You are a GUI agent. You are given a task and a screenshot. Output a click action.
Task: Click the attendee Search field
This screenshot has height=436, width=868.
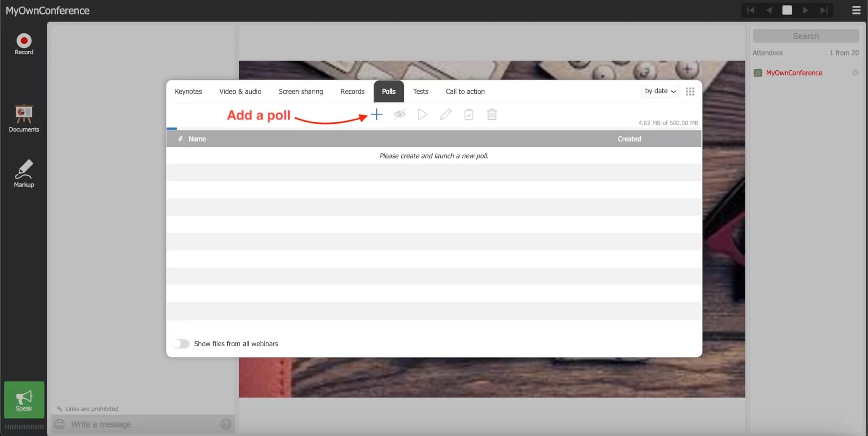pyautogui.click(x=806, y=36)
